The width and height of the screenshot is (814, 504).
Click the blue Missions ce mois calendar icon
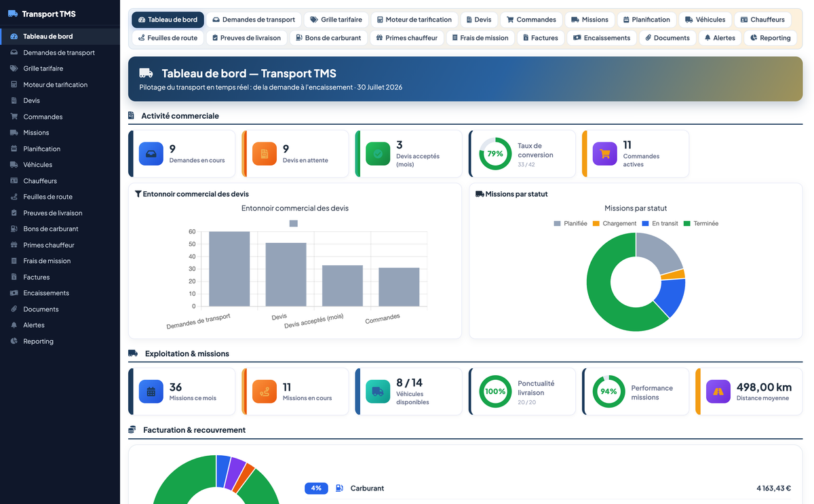click(x=151, y=391)
